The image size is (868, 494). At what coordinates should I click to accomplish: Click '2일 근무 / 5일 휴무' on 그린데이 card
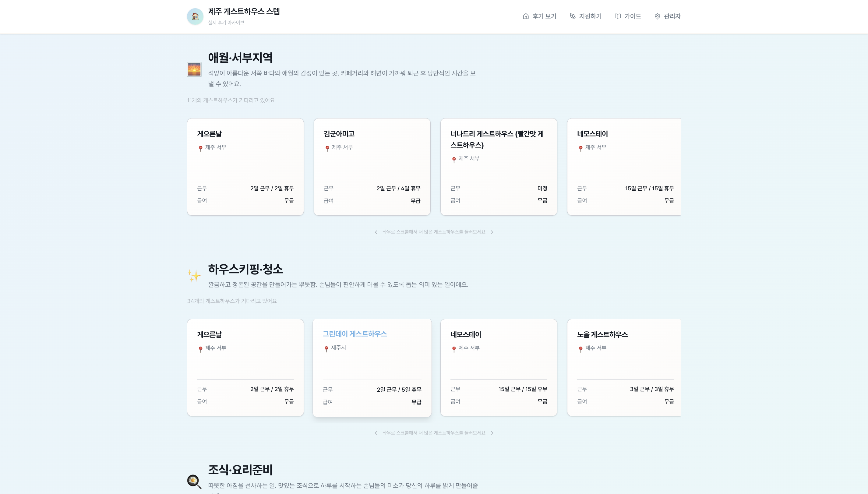(399, 390)
